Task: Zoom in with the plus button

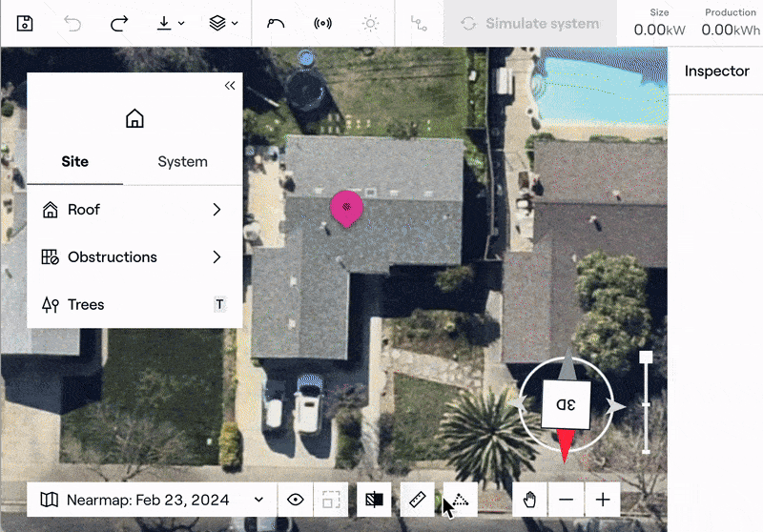Action: click(x=603, y=500)
